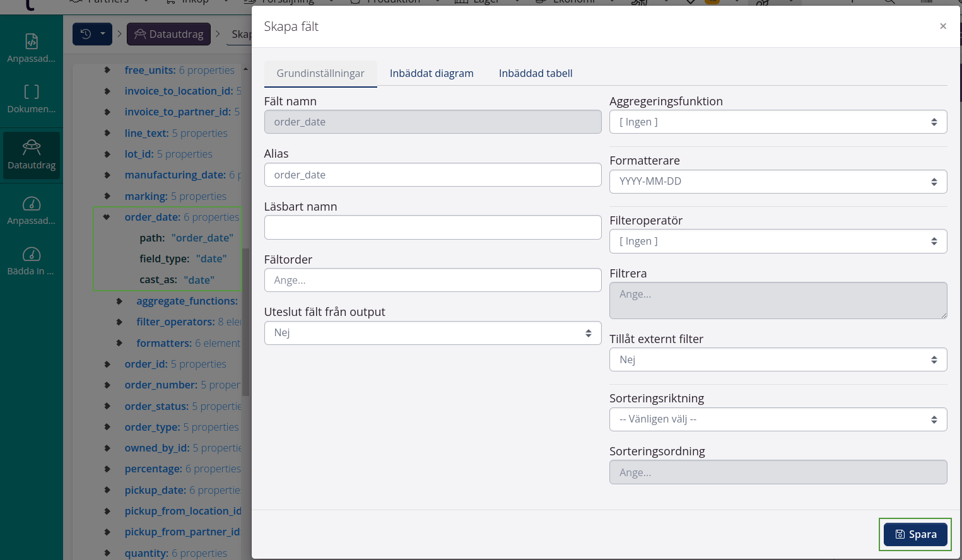Collapse the order_date tree node
The image size is (962, 560).
click(107, 217)
